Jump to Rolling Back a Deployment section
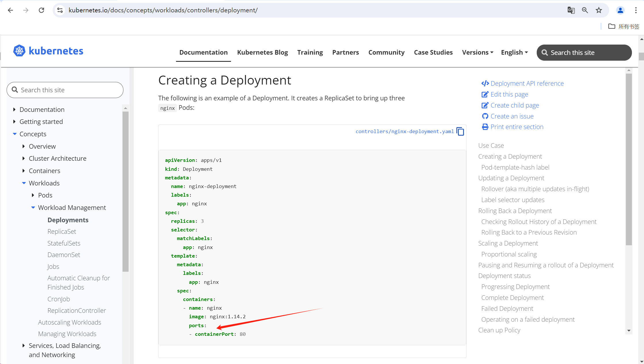The height and width of the screenshot is (364, 644). click(515, 211)
